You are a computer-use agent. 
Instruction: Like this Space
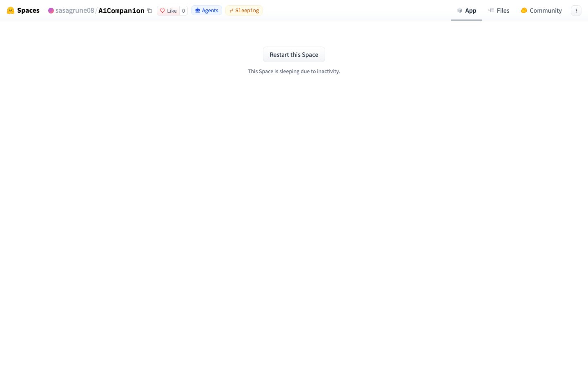[x=168, y=11]
